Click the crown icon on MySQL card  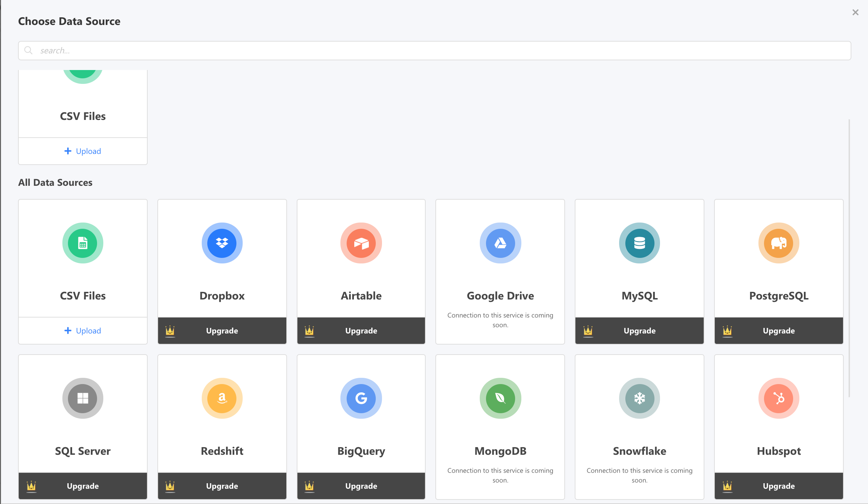pos(588,331)
